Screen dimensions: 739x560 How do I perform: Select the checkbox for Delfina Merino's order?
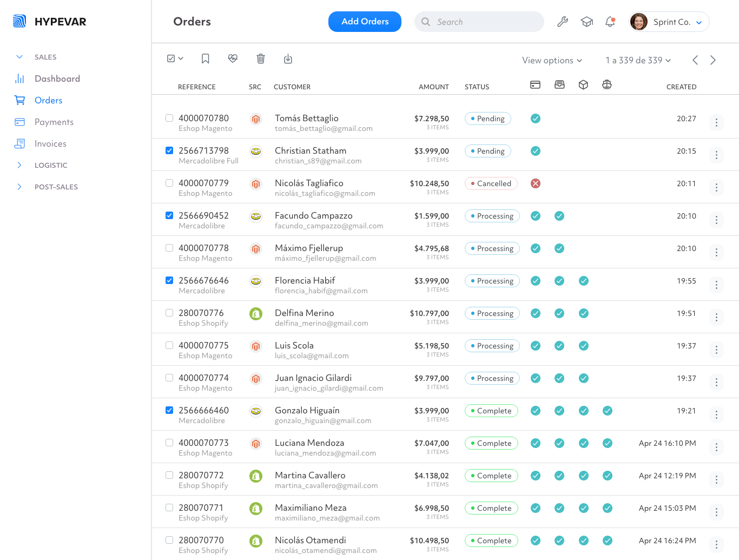click(x=169, y=313)
